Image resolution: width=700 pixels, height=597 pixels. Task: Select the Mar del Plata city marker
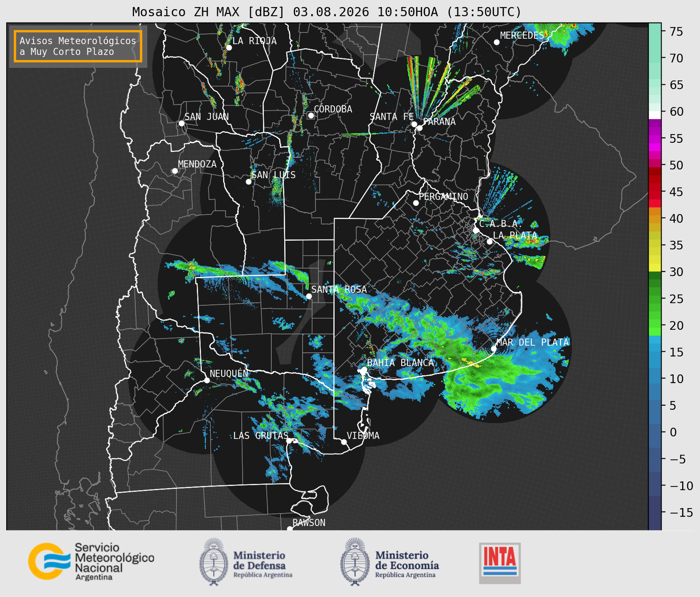point(493,349)
